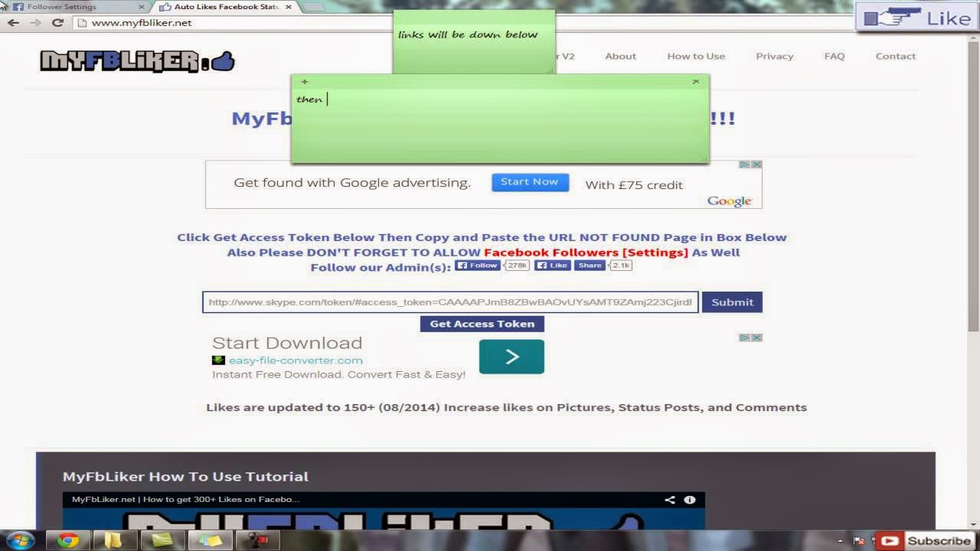The width and height of the screenshot is (980, 551).
Task: Click the '2.1k' share count
Action: click(621, 266)
